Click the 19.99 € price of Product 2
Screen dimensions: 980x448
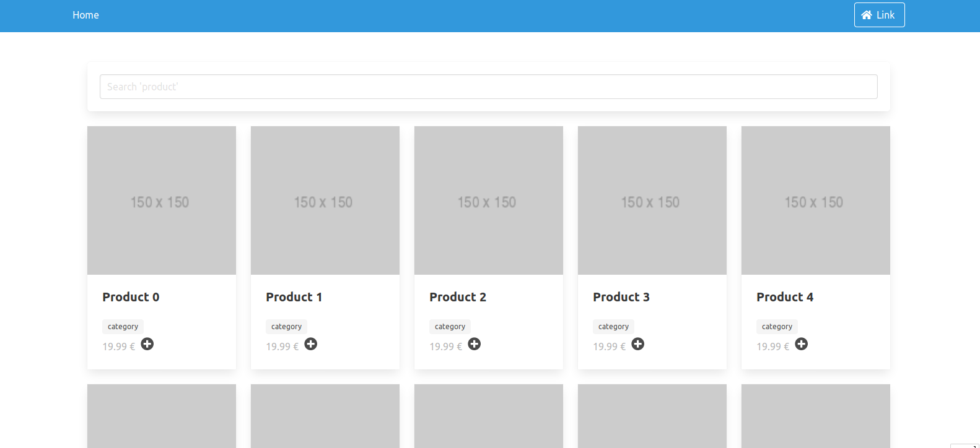(446, 347)
